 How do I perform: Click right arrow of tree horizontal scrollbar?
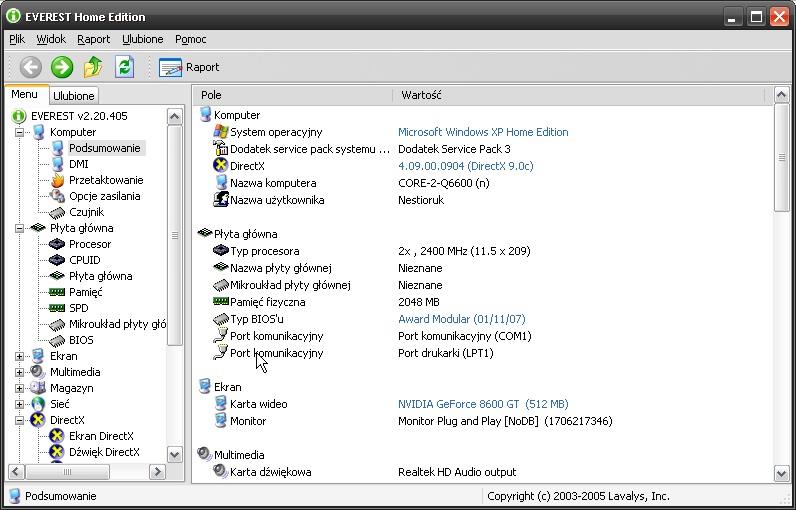(x=157, y=472)
